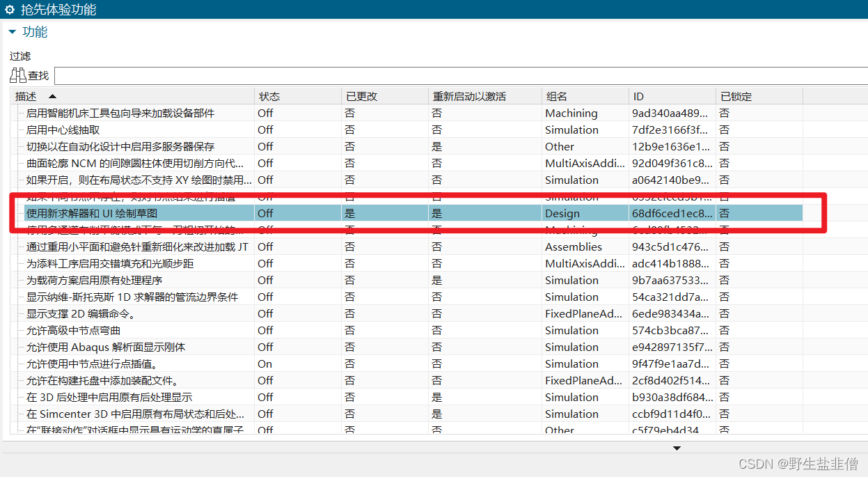
Task: Click ID cell b930a38df684...
Action: (x=672, y=397)
